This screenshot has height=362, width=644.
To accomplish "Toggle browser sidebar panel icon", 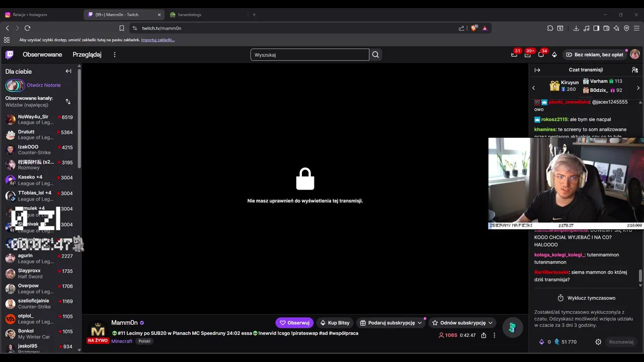I will [x=596, y=28].
